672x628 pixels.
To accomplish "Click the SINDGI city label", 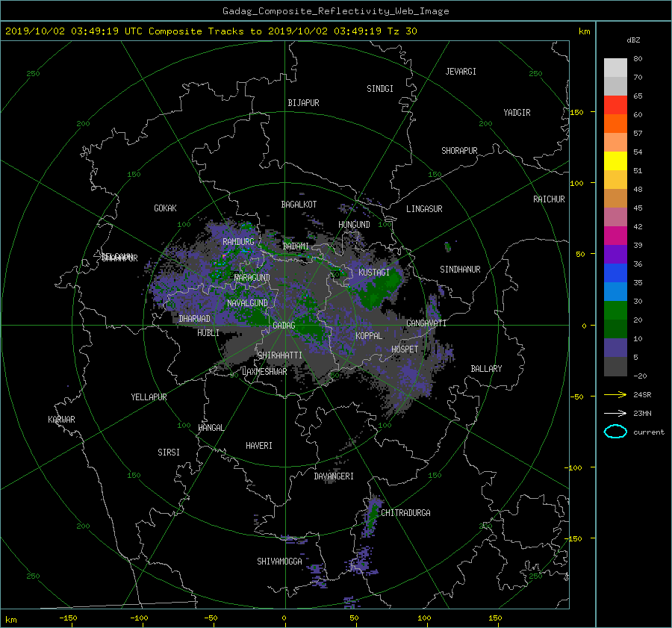I will click(x=380, y=89).
